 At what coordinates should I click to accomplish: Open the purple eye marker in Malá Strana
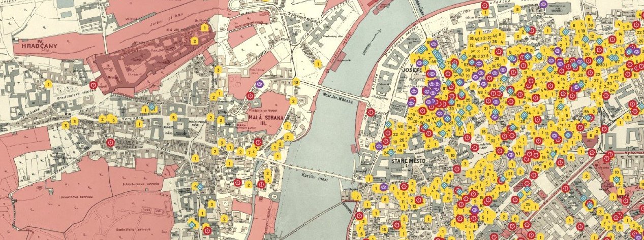(x=259, y=85)
